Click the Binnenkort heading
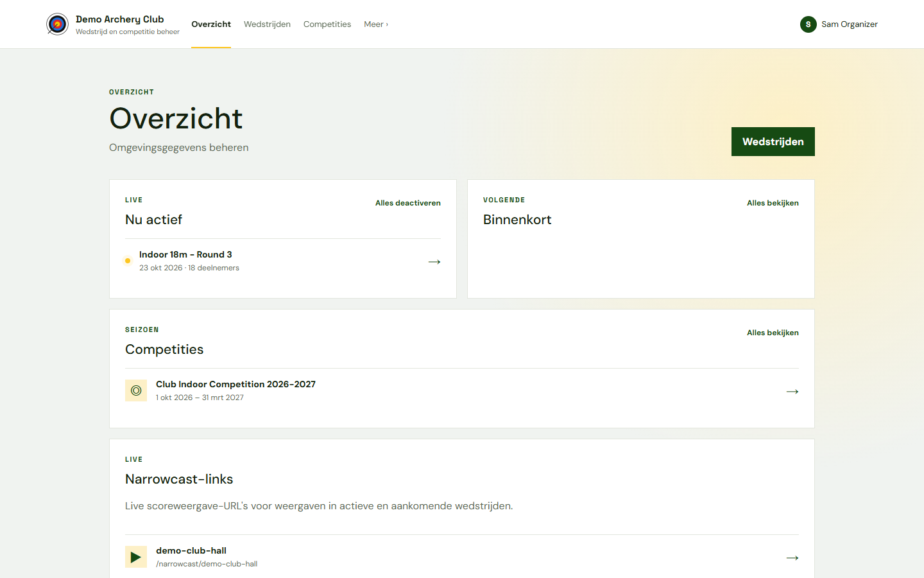Screen dimensions: 924x578 tap(517, 220)
